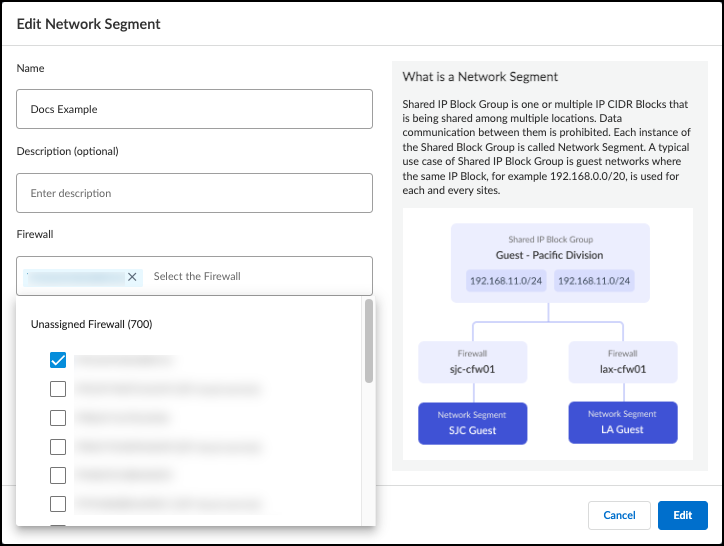Click the SJC Guest network segment box
The image size is (724, 546).
471,423
